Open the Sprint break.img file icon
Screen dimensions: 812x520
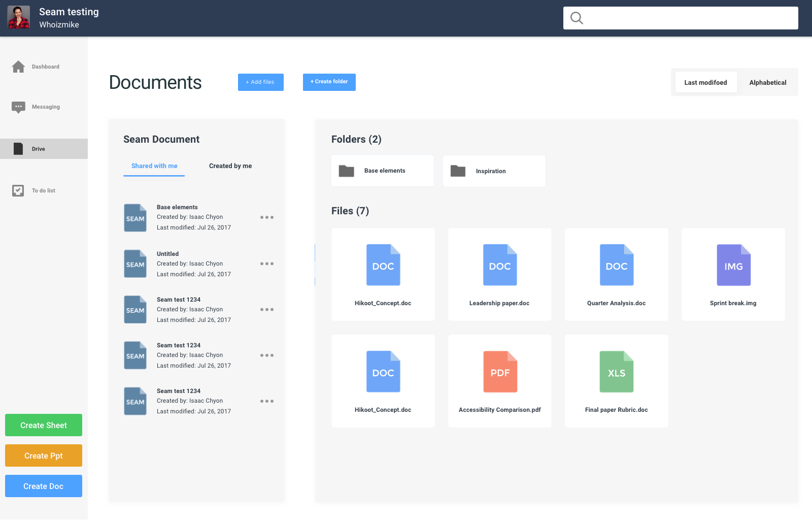click(x=733, y=265)
